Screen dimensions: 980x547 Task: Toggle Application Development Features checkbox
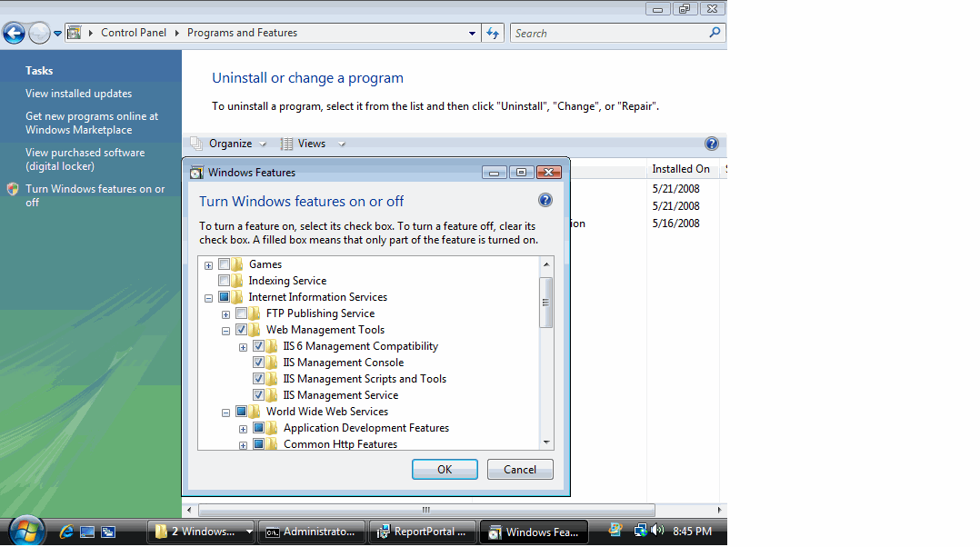(258, 428)
